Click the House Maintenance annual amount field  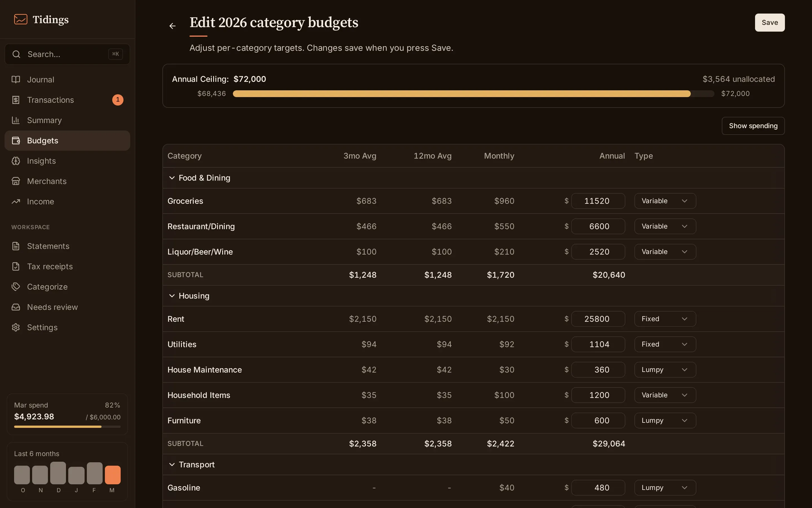coord(598,370)
